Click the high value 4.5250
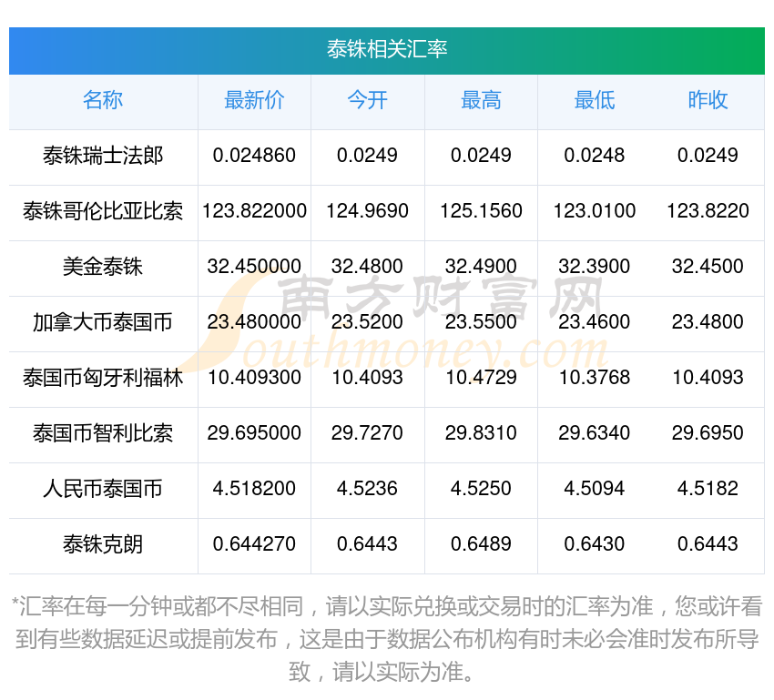This screenshot has height=700, width=774. 481,489
